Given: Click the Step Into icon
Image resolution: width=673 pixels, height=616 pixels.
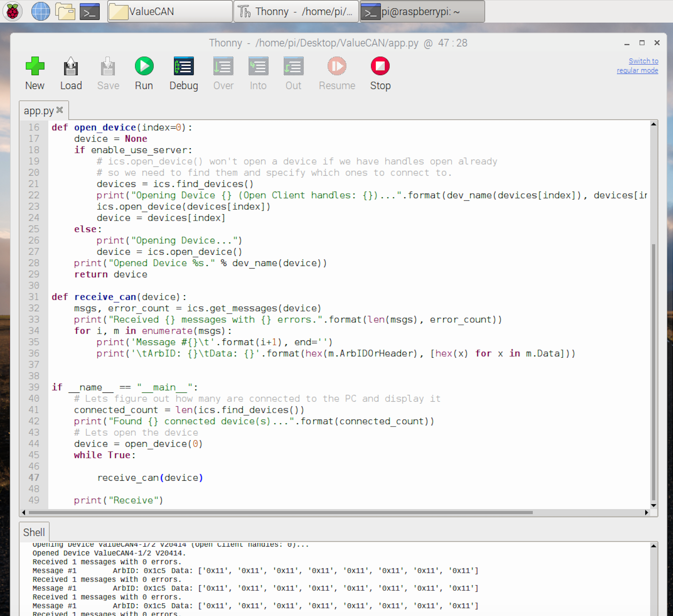Looking at the screenshot, I should (x=258, y=66).
